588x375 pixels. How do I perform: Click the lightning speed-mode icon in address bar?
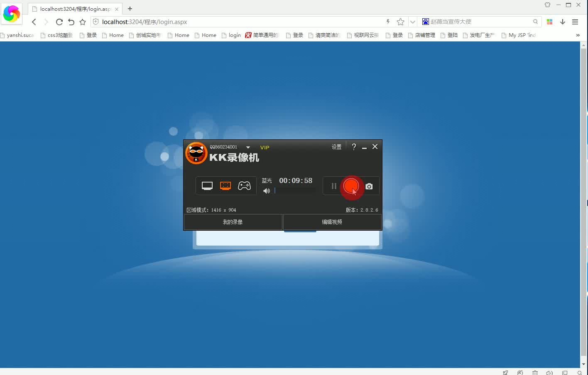point(388,22)
